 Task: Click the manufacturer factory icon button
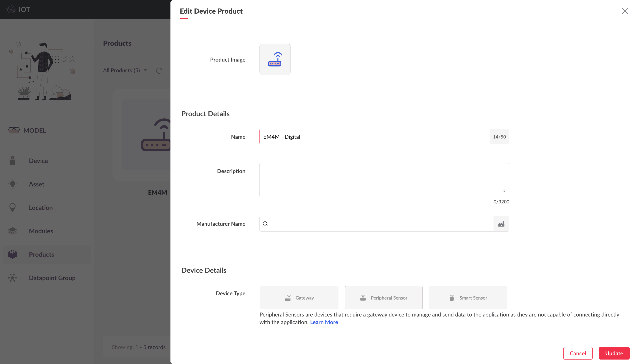pyautogui.click(x=501, y=224)
